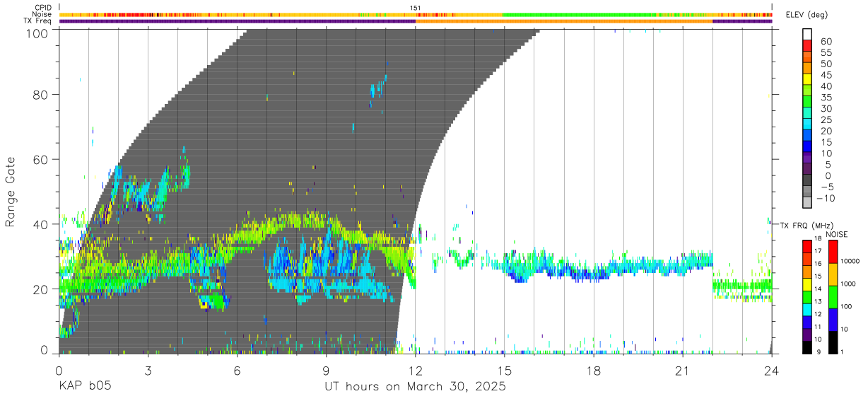Click the UT hour tick label 21
The image size is (868, 401).
click(x=683, y=370)
